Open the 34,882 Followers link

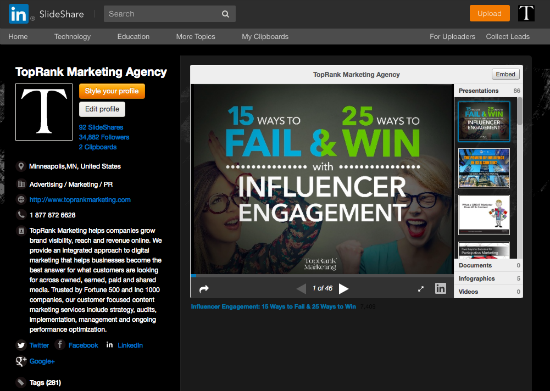tap(104, 137)
